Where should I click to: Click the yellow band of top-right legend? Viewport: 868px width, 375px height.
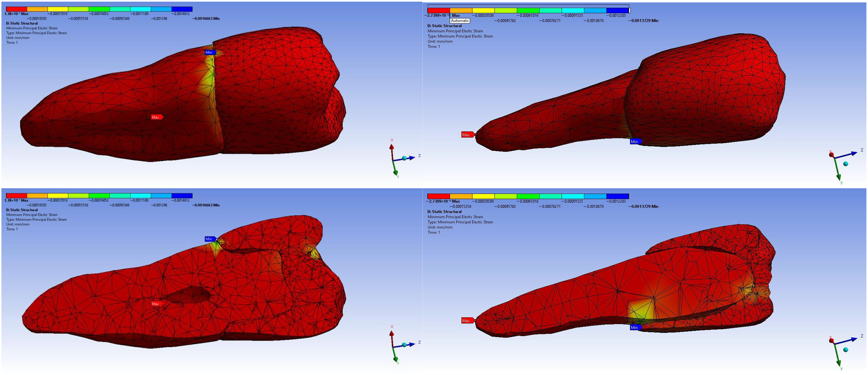pyautogui.click(x=483, y=11)
